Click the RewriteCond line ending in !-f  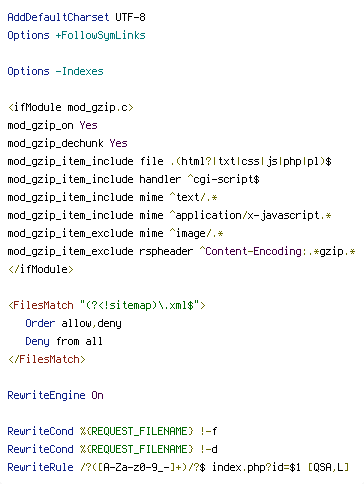pyautogui.click(x=112, y=431)
